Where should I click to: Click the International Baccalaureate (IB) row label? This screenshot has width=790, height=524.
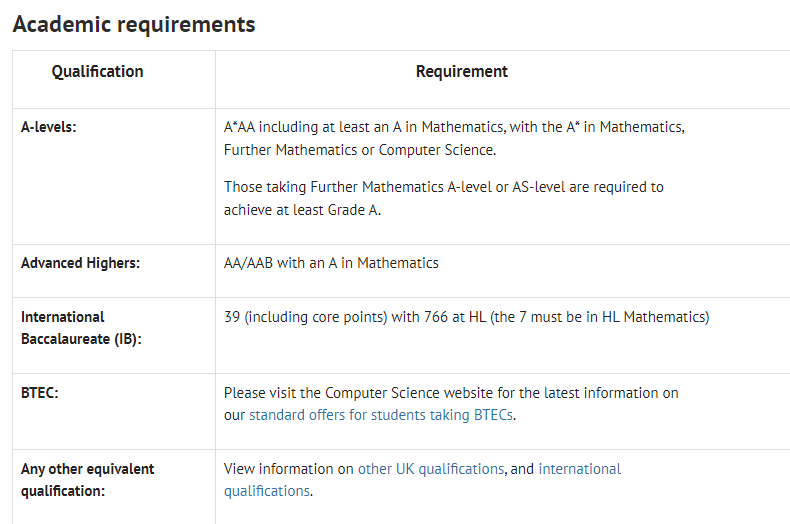click(x=81, y=328)
